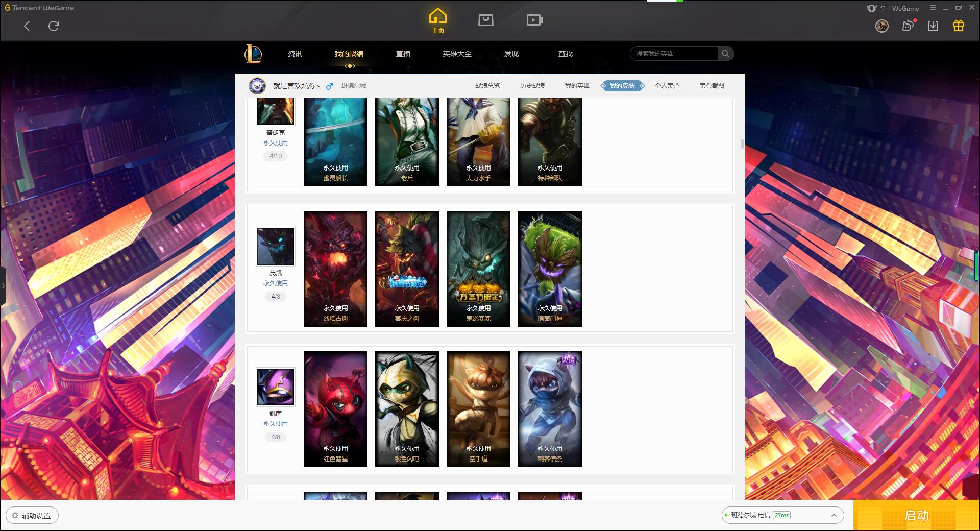Open the 直播 tab
Viewport: 980px width, 531px height.
403,54
